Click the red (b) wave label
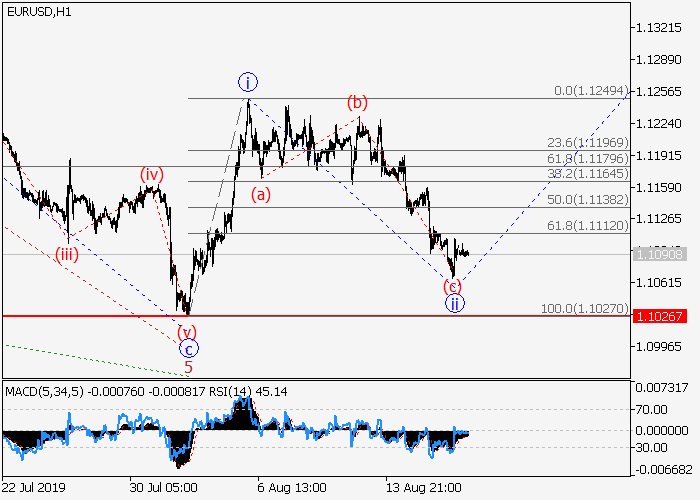This screenshot has width=700, height=500. [356, 102]
